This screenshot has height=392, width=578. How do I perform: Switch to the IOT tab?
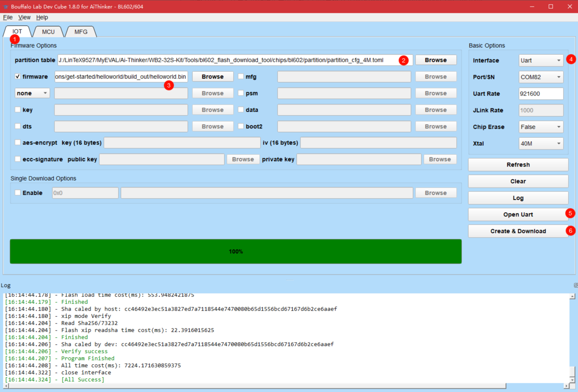click(17, 32)
